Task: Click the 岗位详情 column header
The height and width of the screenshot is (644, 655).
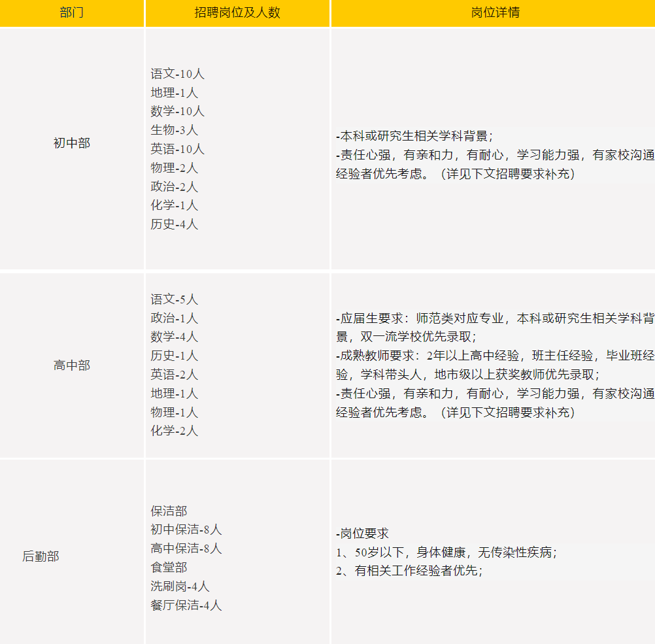Action: [495, 13]
